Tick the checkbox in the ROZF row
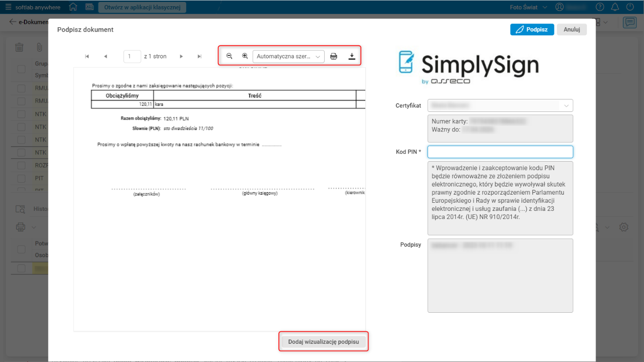644x362 pixels. (22, 165)
